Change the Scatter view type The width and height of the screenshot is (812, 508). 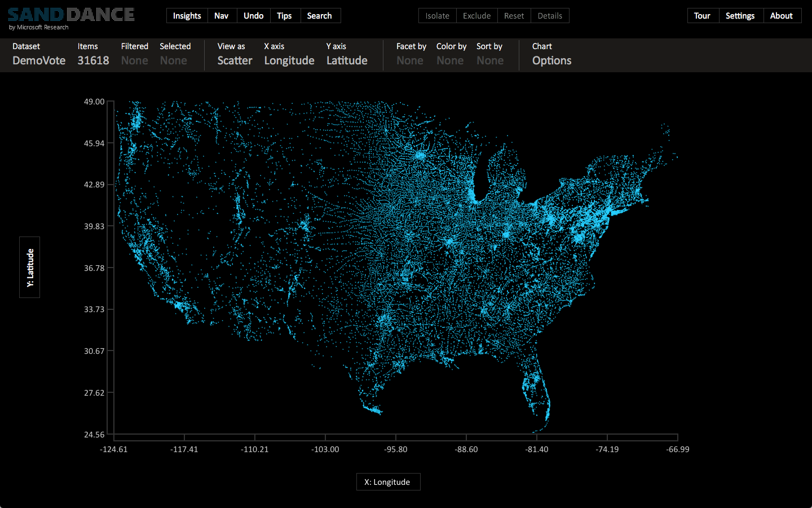point(235,60)
